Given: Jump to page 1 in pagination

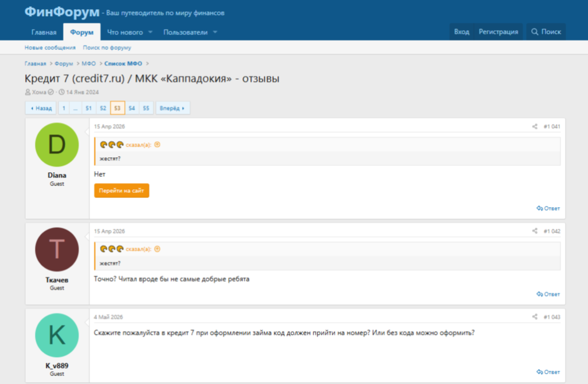Looking at the screenshot, I should (x=64, y=108).
